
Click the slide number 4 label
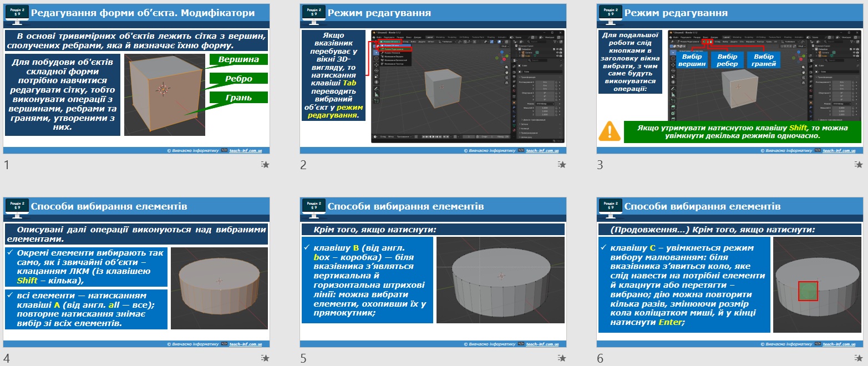pyautogui.click(x=6, y=358)
